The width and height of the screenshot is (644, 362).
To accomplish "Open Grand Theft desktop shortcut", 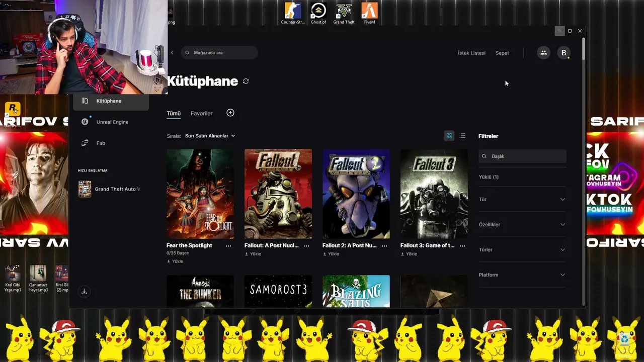I will point(344,13).
